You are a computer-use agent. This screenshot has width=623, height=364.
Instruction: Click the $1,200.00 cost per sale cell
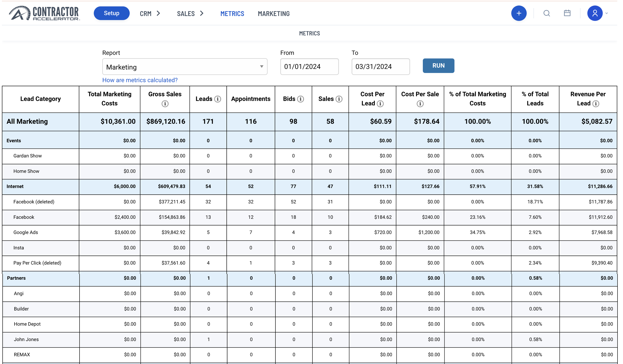(429, 232)
